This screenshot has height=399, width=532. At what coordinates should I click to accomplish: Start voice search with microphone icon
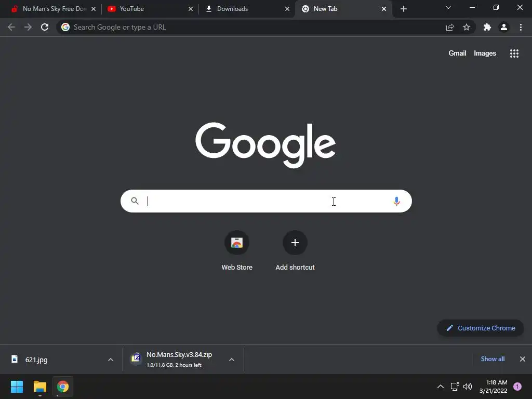396,201
